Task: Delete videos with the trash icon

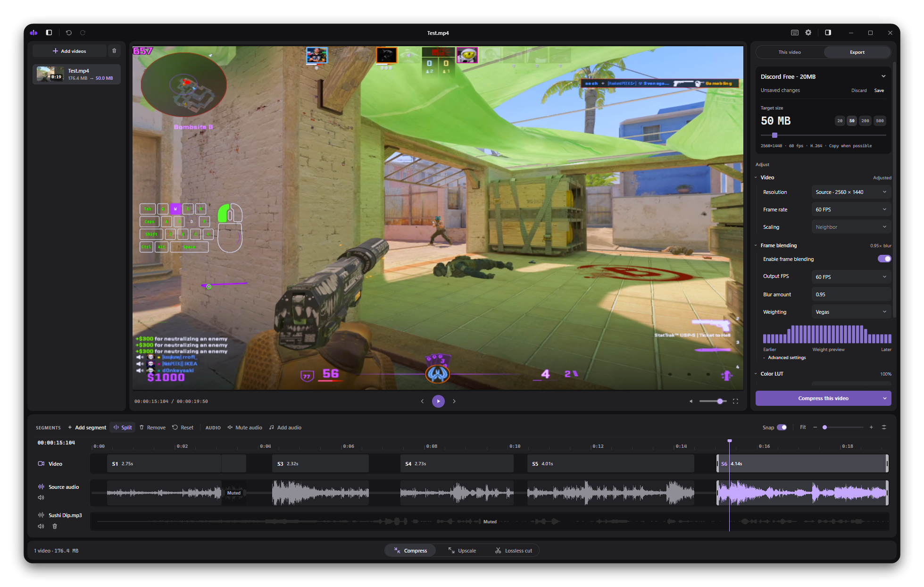Action: (114, 51)
